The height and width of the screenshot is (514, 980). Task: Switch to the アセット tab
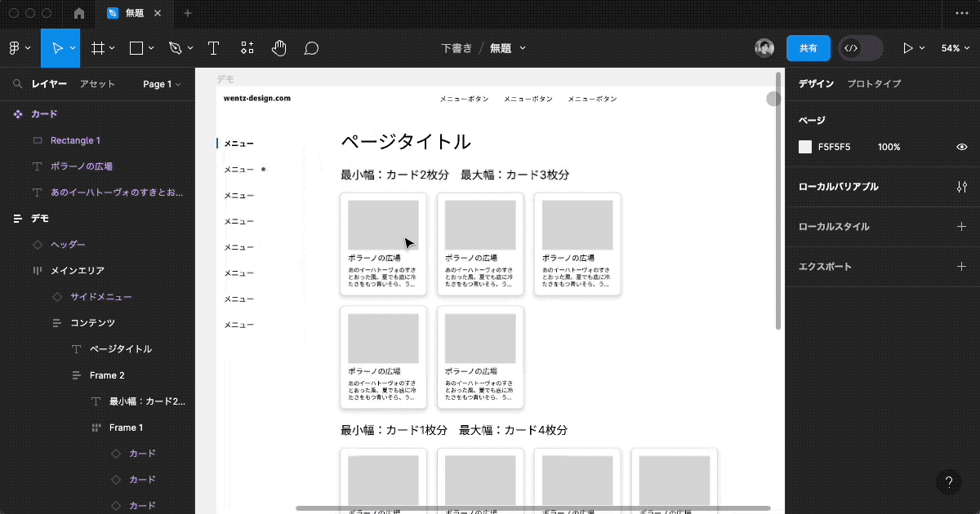97,84
